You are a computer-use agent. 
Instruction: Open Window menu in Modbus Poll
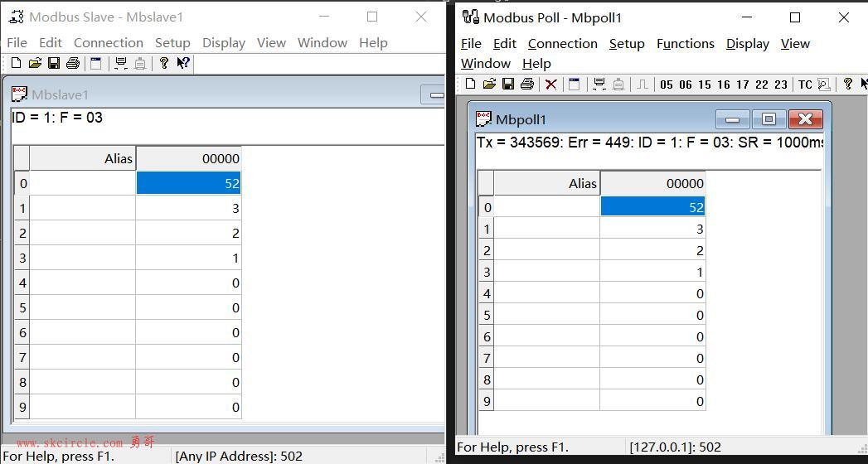tap(486, 64)
